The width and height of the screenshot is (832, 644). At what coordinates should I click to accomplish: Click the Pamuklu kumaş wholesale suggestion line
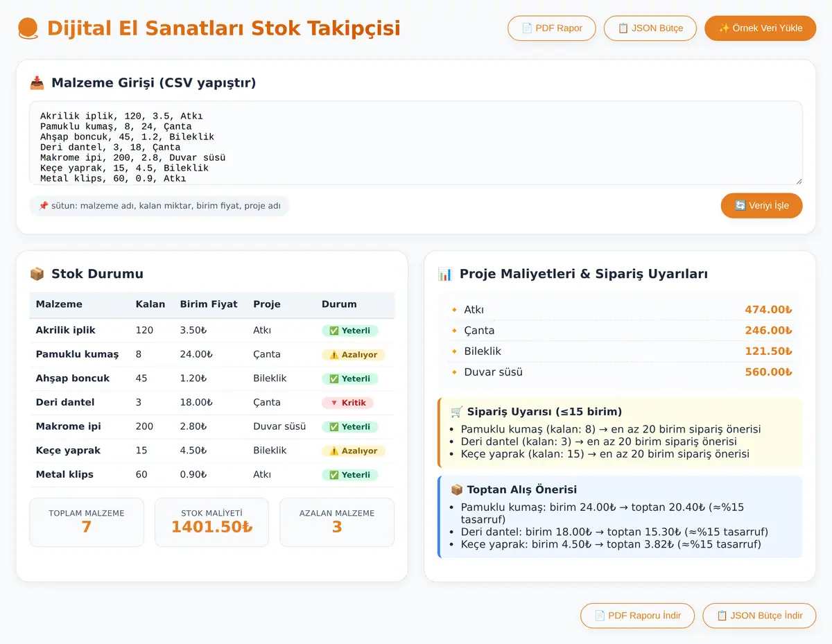(x=603, y=513)
